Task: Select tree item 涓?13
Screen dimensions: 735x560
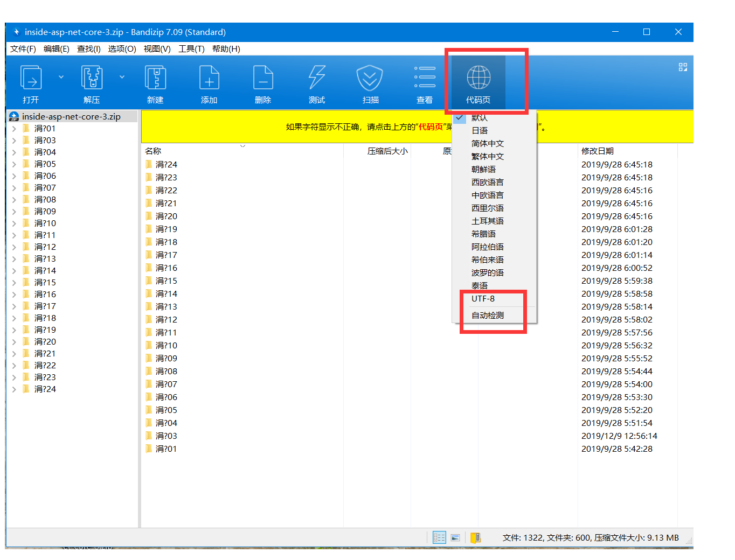Action: [45, 259]
